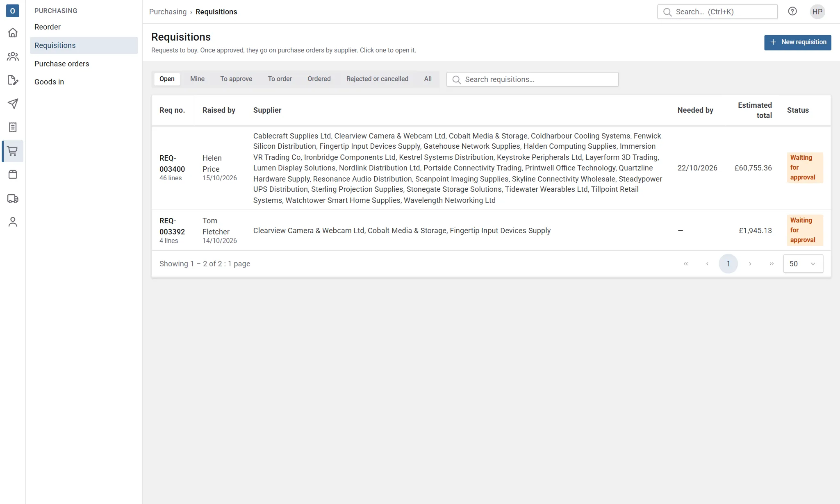Screen dimensions: 840x504
Task: Open the HP user avatar menu
Action: (x=817, y=11)
